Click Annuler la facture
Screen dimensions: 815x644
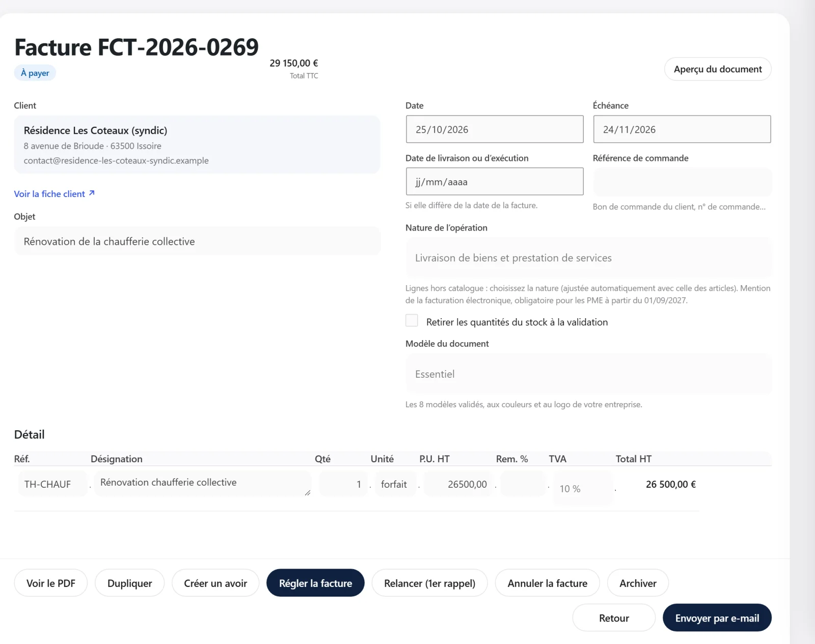(x=548, y=583)
